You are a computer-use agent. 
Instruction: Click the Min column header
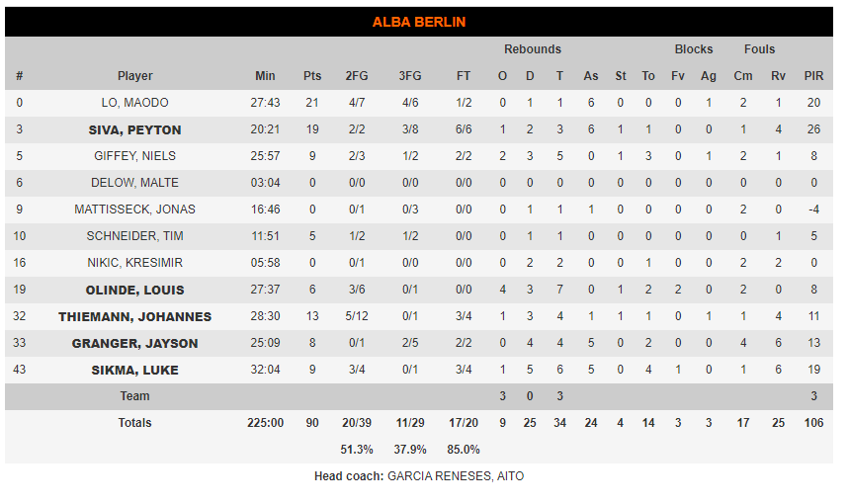(x=265, y=76)
